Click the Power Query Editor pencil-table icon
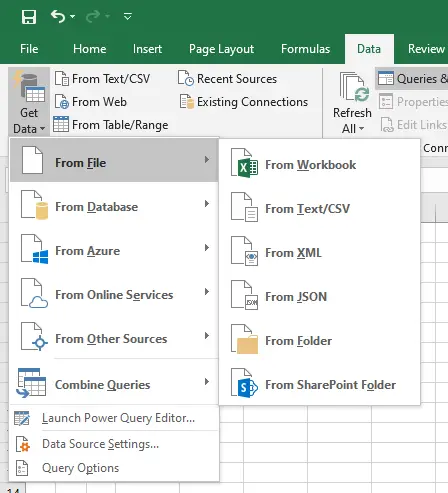The image size is (448, 493). pyautogui.click(x=22, y=418)
